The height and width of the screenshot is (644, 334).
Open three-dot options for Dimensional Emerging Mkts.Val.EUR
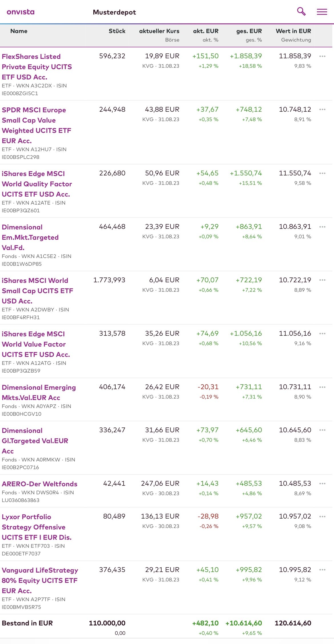(322, 387)
